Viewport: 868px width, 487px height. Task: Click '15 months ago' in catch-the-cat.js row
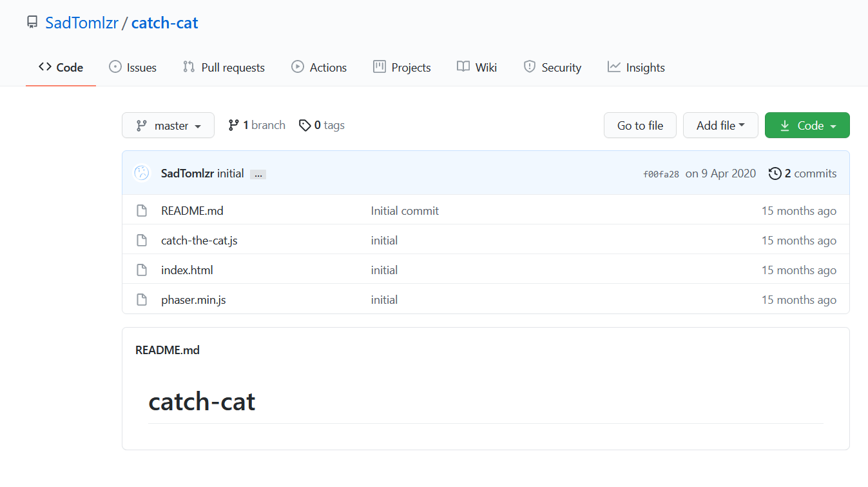(x=799, y=241)
